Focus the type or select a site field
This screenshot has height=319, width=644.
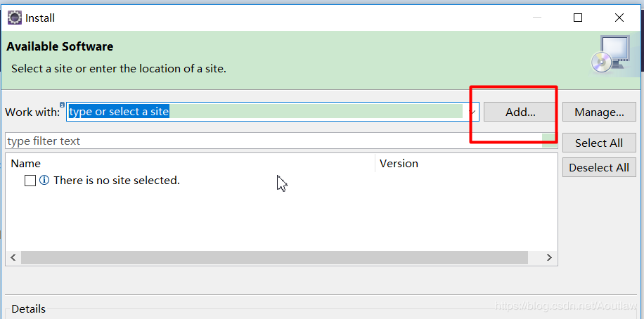point(266,112)
